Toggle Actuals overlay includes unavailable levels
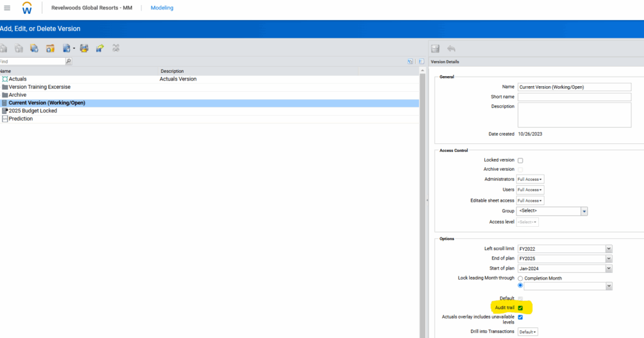Image resolution: width=644 pixels, height=338 pixels. click(x=520, y=317)
